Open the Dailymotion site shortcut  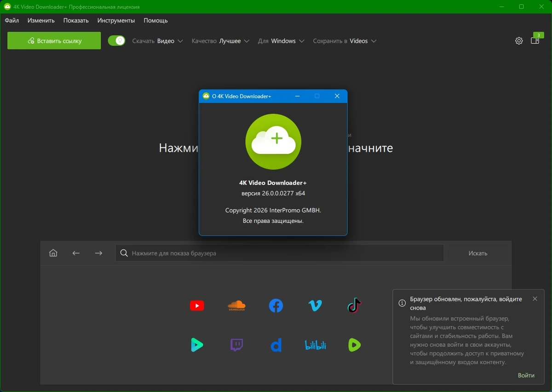pos(276,345)
